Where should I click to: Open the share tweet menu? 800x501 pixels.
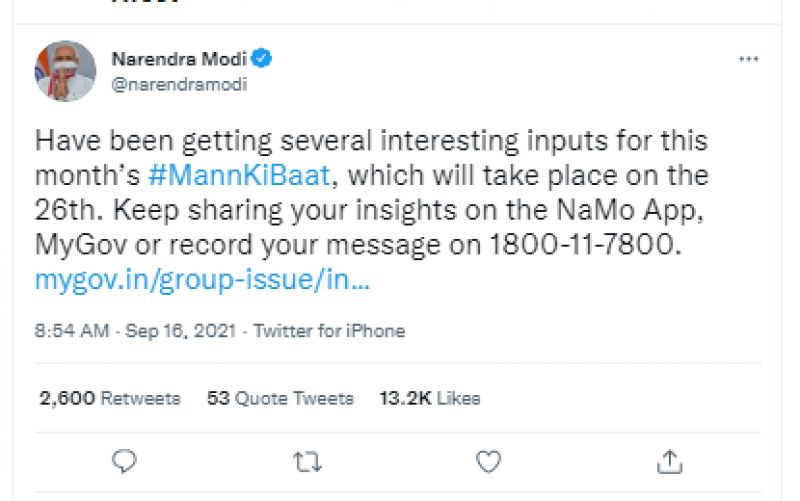670,460
